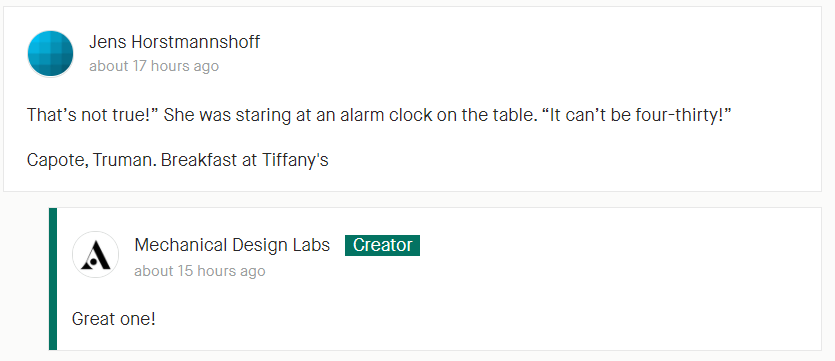Click the 'Great one!' reply text
This screenshot has width=835, height=361.
(113, 319)
